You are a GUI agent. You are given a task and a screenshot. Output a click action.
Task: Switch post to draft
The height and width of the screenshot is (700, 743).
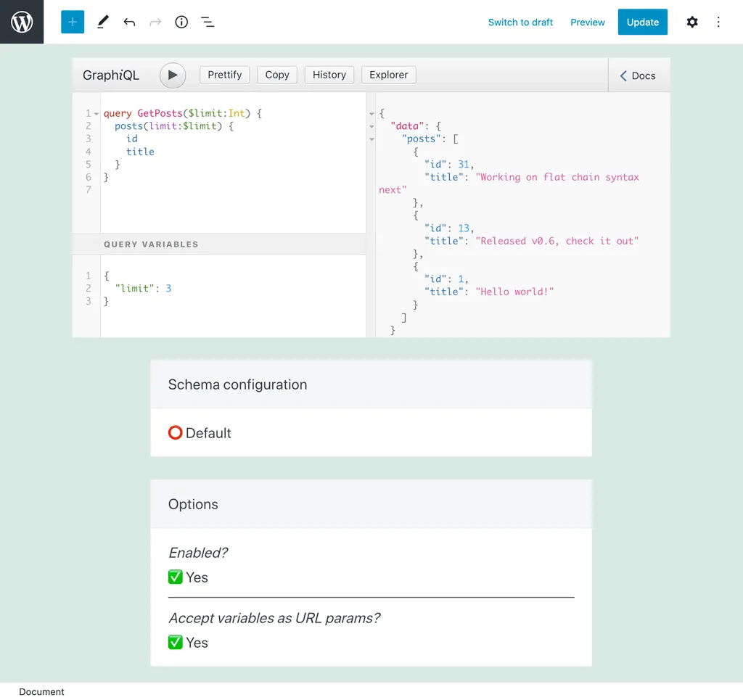point(520,22)
